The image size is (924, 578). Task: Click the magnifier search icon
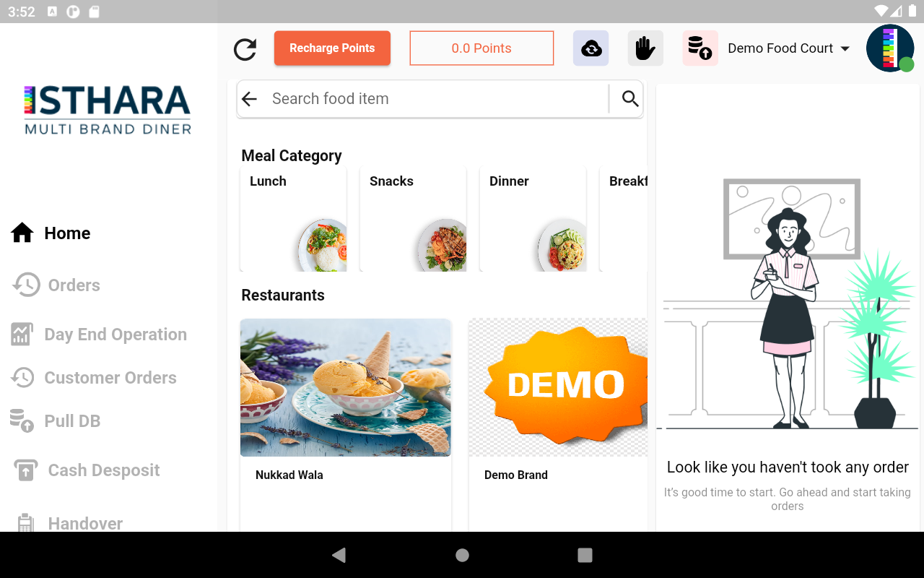tap(630, 99)
